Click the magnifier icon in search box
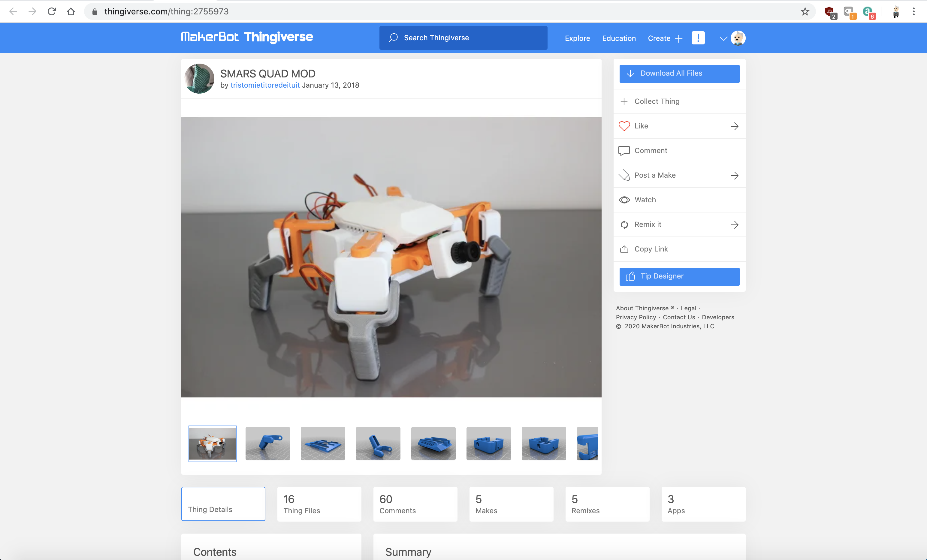The height and width of the screenshot is (560, 927). [393, 38]
